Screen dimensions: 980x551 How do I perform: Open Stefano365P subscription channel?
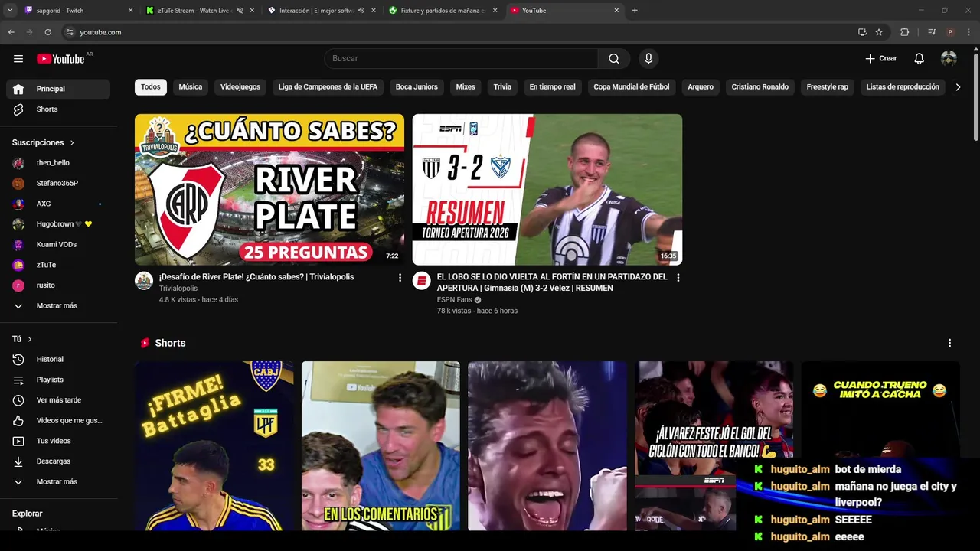coord(58,184)
